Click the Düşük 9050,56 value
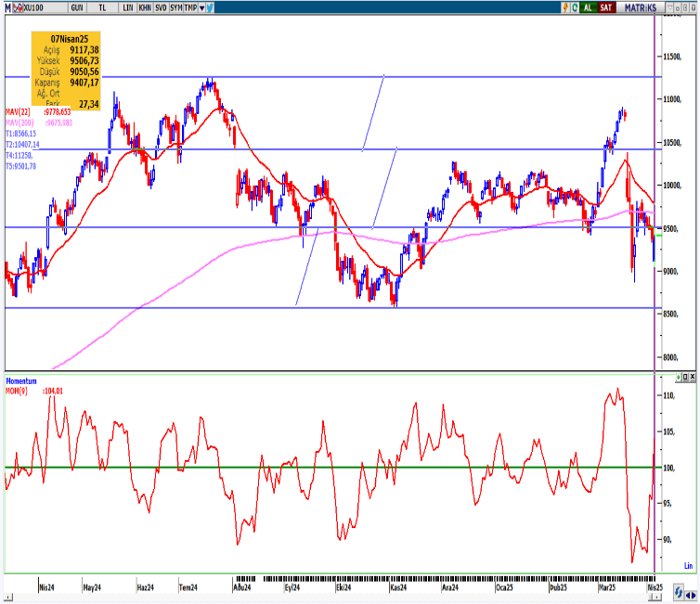Screen dimensions: 700x604 (x=84, y=71)
